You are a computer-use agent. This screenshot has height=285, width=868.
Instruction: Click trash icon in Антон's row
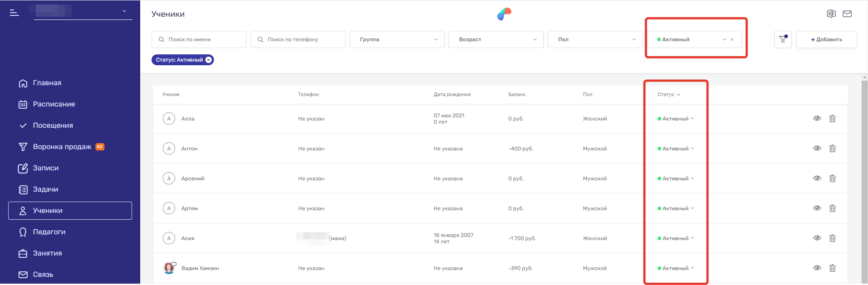pyautogui.click(x=832, y=149)
